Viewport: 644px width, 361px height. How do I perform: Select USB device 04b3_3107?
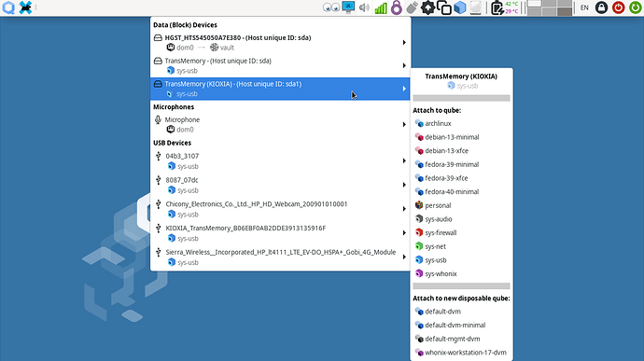click(x=280, y=161)
